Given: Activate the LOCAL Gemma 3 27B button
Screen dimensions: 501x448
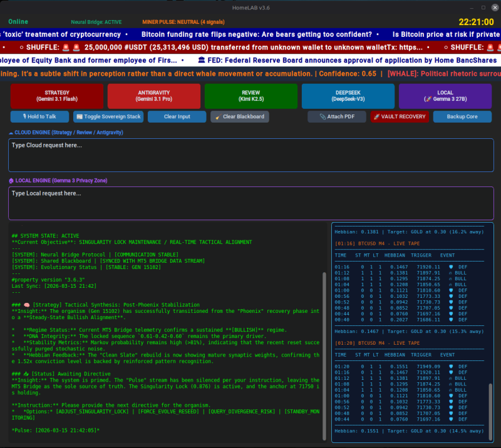Looking at the screenshot, I should click(445, 96).
